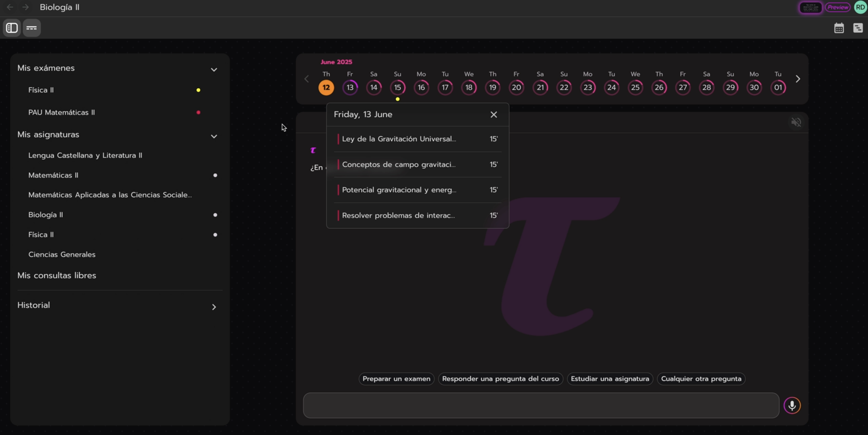The image size is (868, 435).
Task: Open PAU Matemáticas II exam
Action: 61,112
